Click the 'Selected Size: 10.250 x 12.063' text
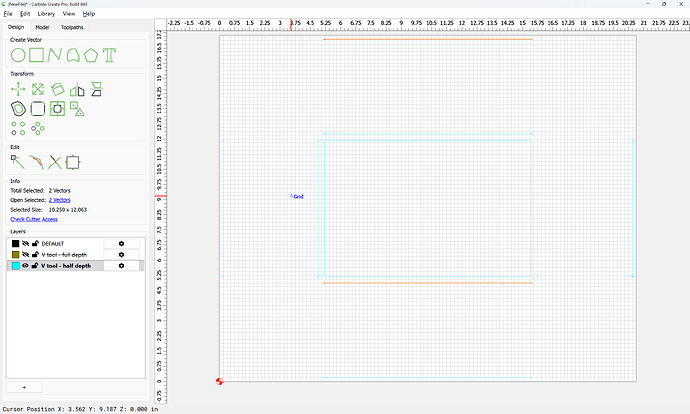The height and width of the screenshot is (414, 690). (48, 210)
